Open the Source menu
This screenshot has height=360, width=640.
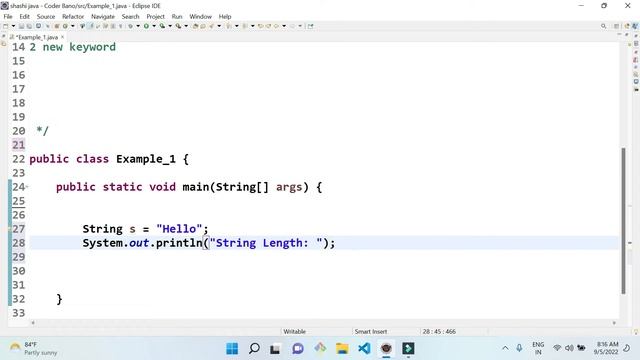[46, 17]
